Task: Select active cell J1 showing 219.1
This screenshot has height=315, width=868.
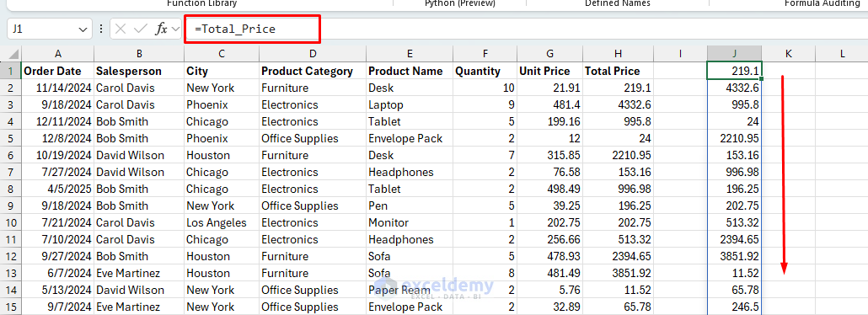Action: pyautogui.click(x=735, y=71)
